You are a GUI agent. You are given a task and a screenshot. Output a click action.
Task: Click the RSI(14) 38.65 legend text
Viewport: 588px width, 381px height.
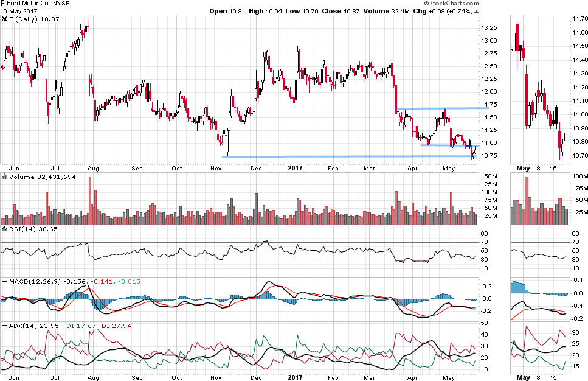click(33, 229)
